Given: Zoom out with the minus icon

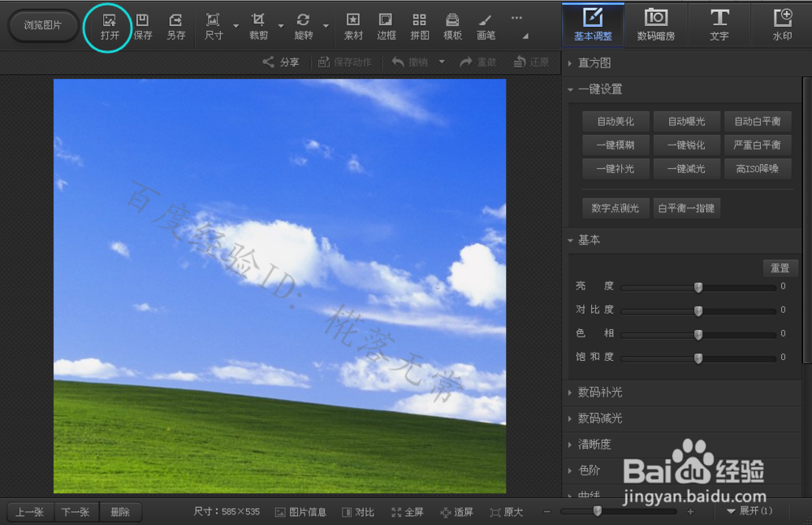Looking at the screenshot, I should pyautogui.click(x=546, y=511).
